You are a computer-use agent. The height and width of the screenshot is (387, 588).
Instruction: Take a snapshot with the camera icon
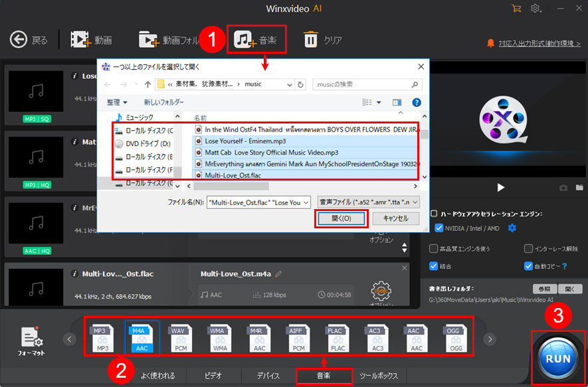tap(563, 188)
